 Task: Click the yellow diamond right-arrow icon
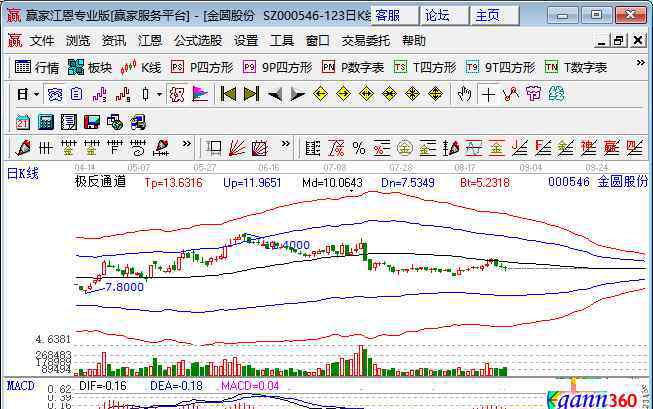pyautogui.click(x=343, y=94)
